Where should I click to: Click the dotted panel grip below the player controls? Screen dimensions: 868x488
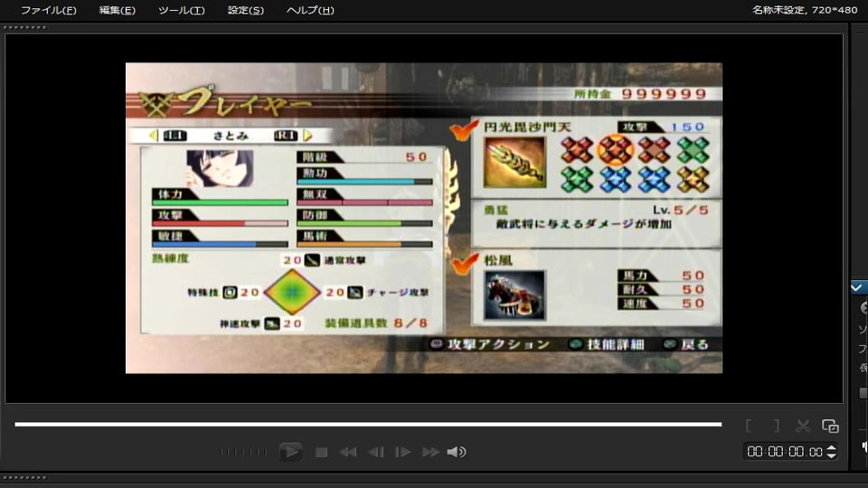pyautogui.click(x=24, y=477)
